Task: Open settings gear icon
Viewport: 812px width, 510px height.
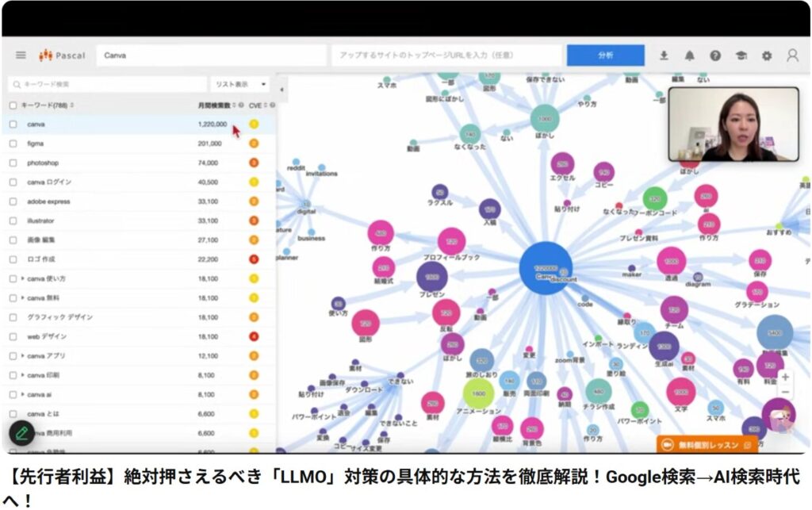Action: point(766,56)
